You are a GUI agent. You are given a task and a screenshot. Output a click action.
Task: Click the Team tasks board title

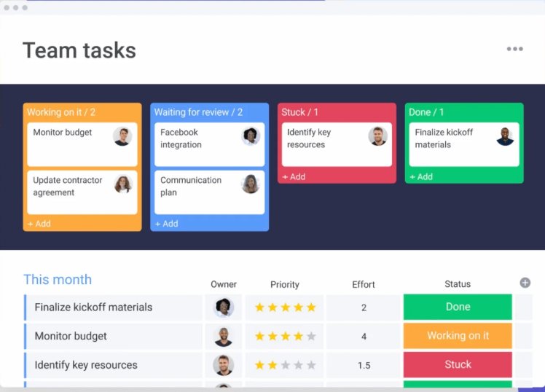point(79,50)
